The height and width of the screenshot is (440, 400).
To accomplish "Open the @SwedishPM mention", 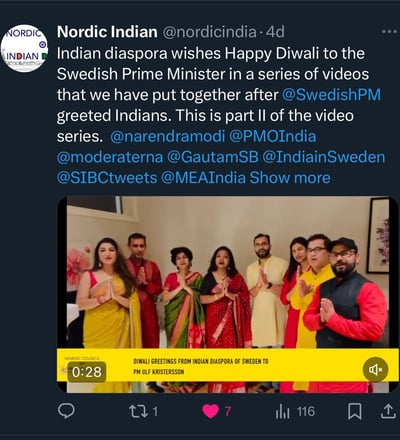I will coord(331,95).
